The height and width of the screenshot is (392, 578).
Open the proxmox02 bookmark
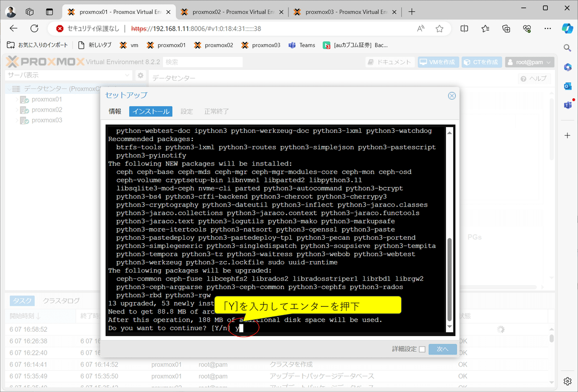click(x=213, y=45)
